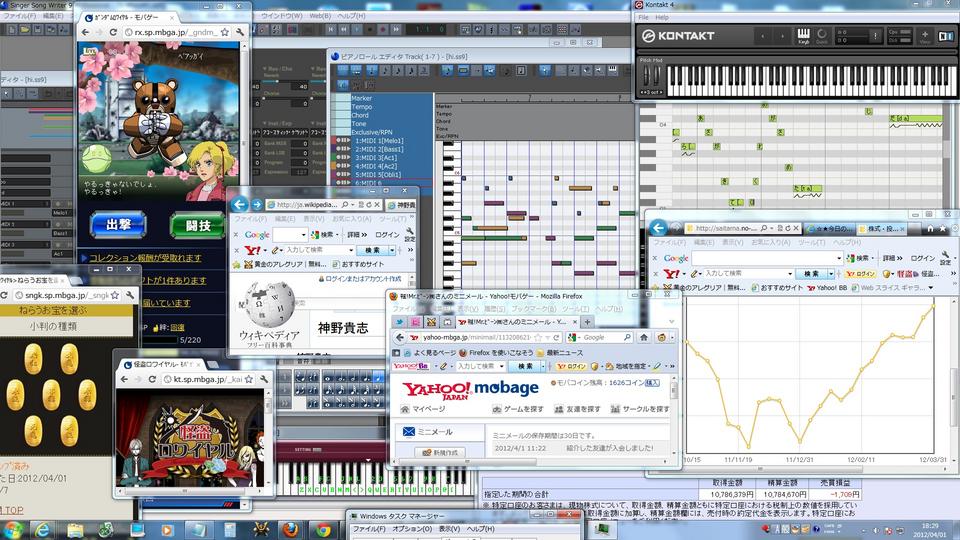Open Google toolbar settings wrench in Wikipedia window

tap(410, 234)
